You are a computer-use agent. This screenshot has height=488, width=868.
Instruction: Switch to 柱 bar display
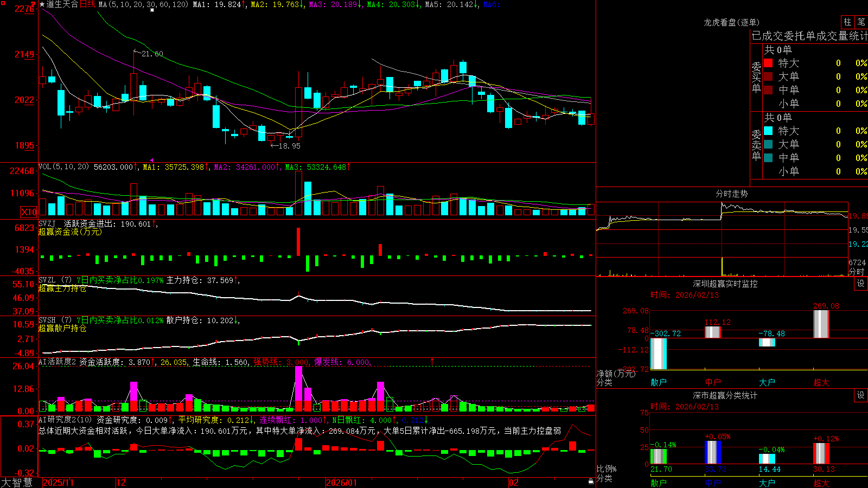click(847, 22)
